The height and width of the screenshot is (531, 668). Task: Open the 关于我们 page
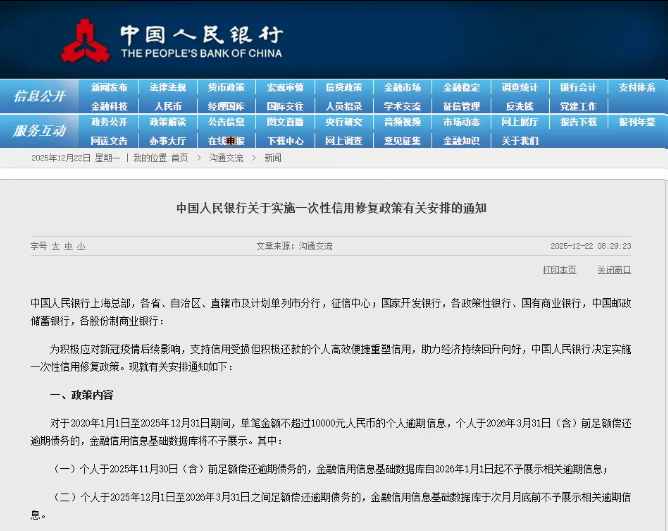pos(519,140)
